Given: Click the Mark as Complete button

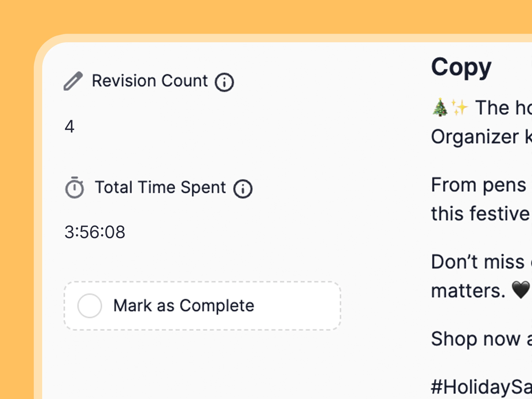Looking at the screenshot, I should [x=202, y=306].
